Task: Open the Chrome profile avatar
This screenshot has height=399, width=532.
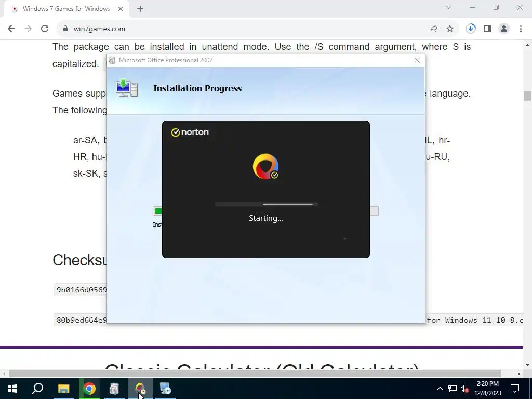Action: 504,29
